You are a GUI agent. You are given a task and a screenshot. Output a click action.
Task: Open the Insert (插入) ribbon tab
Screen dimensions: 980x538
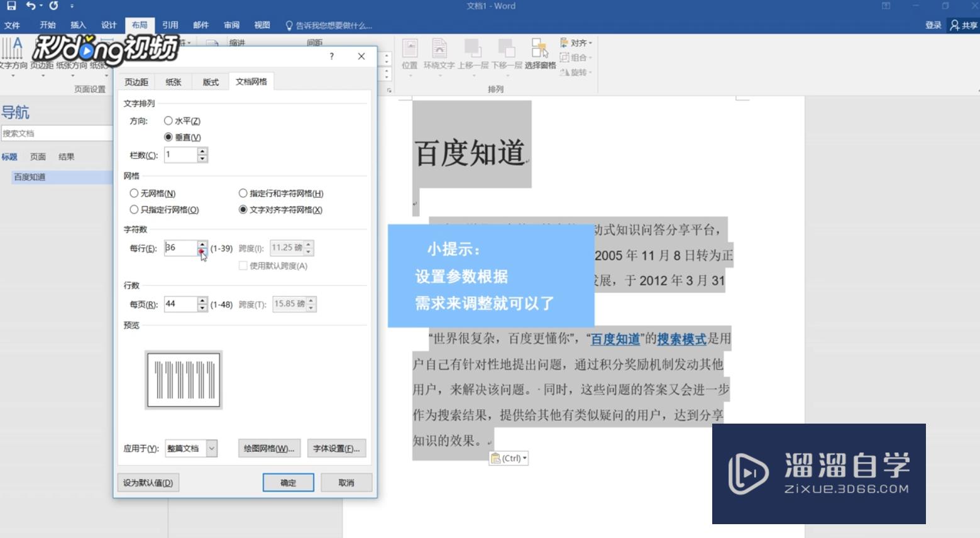point(78,25)
